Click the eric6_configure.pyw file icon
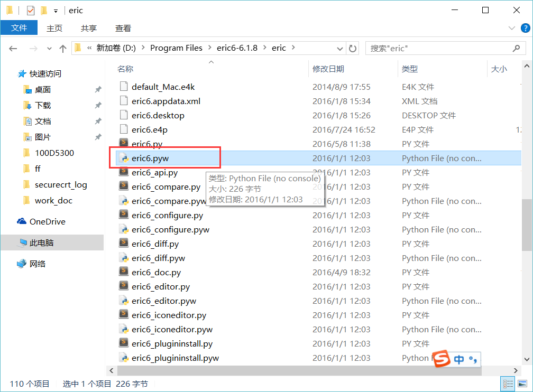The image size is (533, 392). pyautogui.click(x=124, y=230)
